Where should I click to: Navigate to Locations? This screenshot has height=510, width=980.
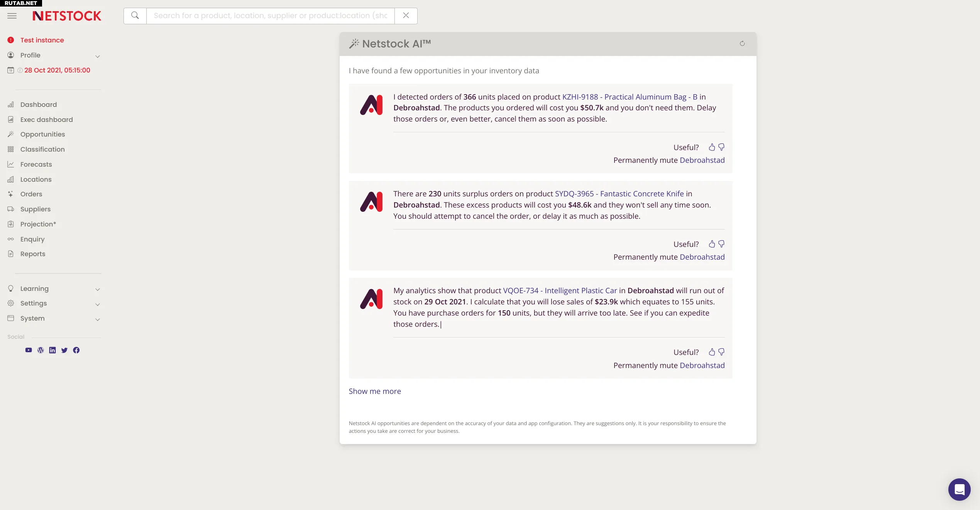pyautogui.click(x=36, y=179)
